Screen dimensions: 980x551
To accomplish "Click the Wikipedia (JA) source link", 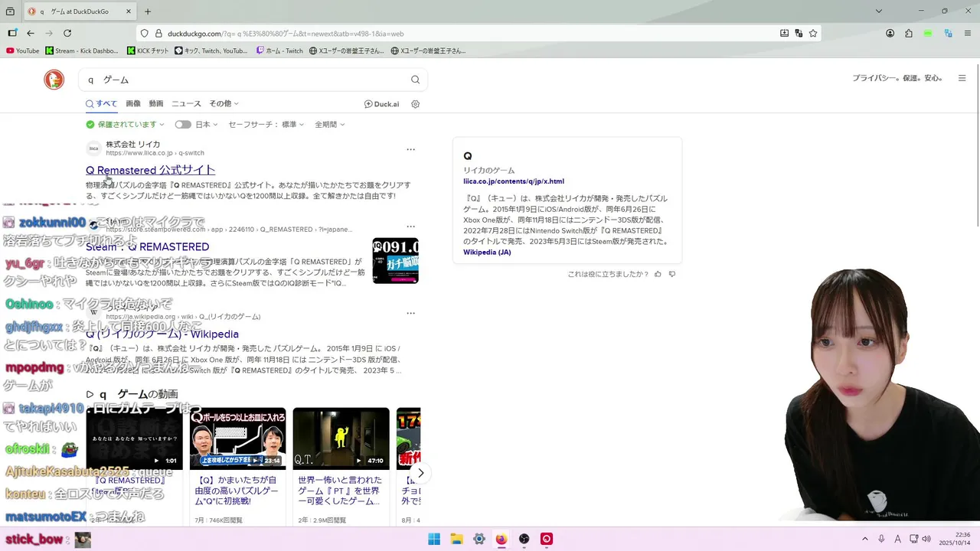I will [x=487, y=253].
